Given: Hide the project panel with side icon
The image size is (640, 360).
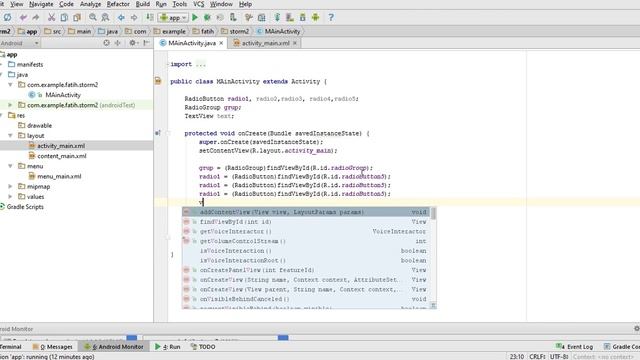Looking at the screenshot, I should 147,43.
